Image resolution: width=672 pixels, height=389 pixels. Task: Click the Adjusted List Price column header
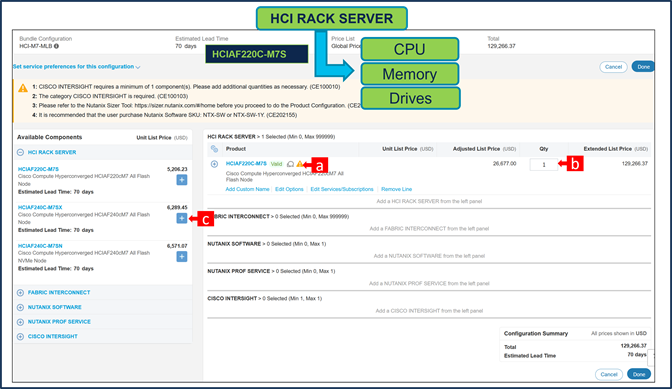[x=484, y=149]
